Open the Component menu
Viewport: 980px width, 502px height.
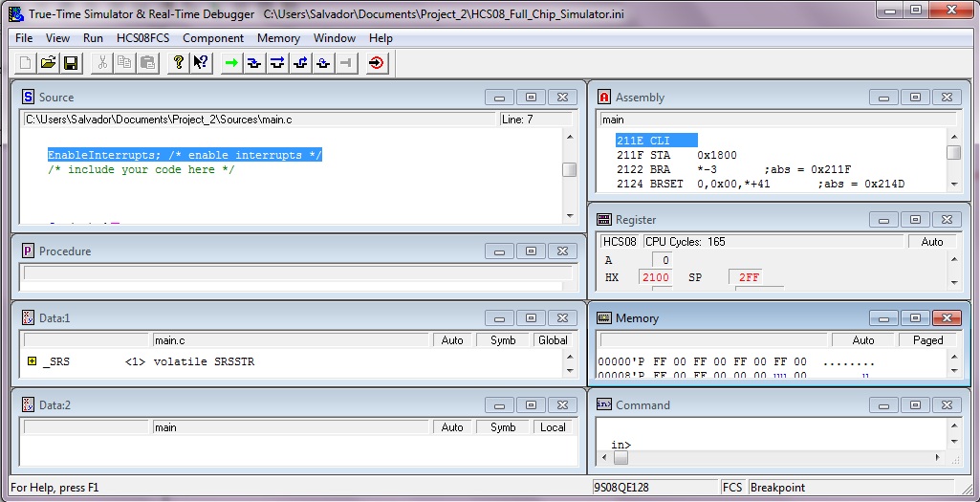(x=213, y=38)
